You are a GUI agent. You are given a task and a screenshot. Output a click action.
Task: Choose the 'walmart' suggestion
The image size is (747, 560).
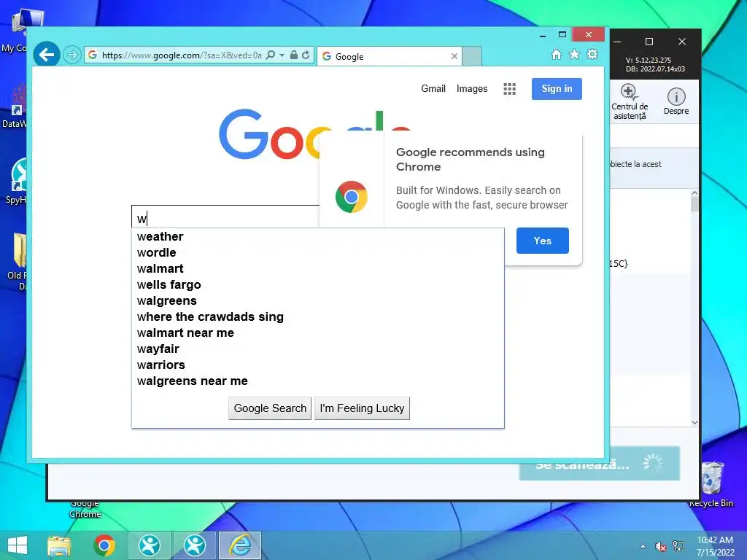318,268
